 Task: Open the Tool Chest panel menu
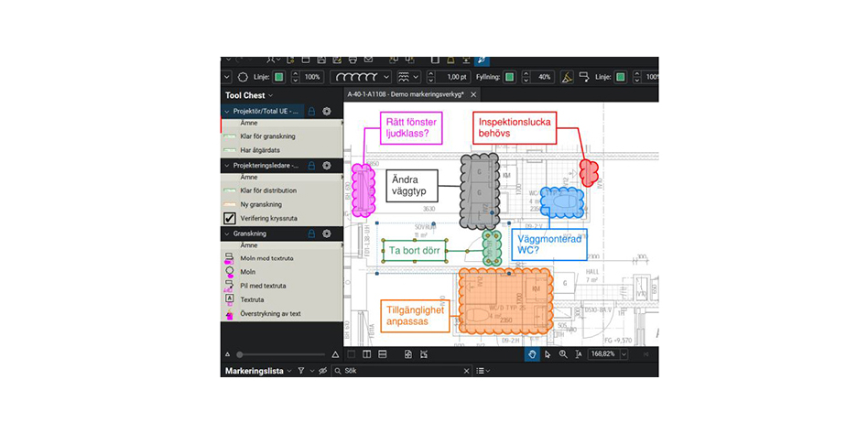click(x=272, y=95)
